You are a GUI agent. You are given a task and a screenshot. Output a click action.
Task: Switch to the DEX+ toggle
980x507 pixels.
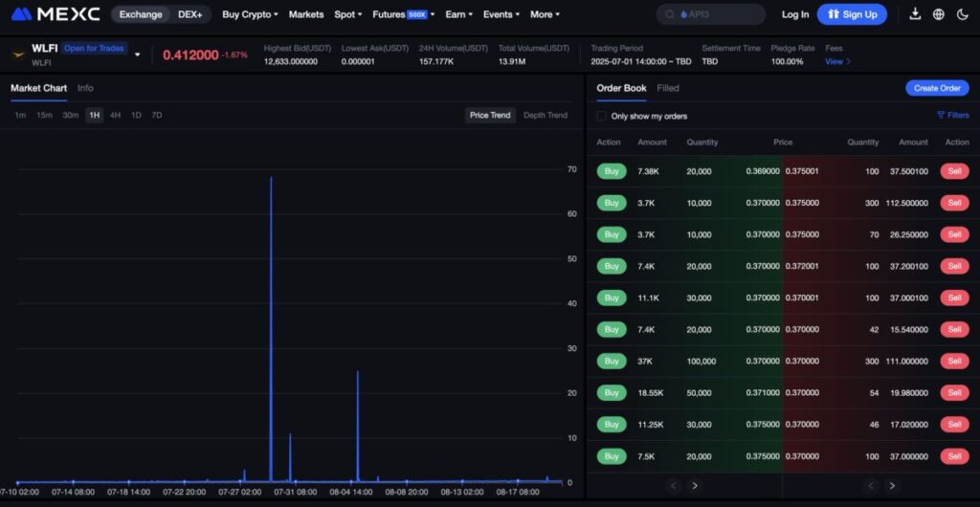(x=190, y=14)
